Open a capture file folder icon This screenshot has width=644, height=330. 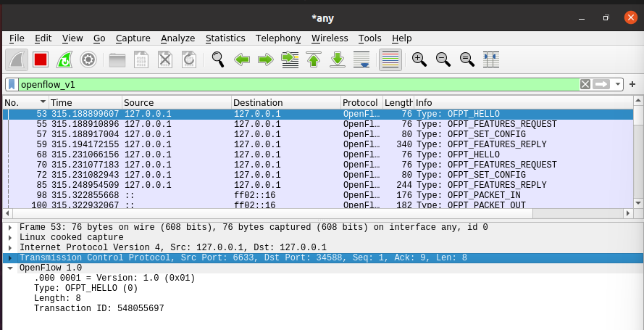click(117, 60)
